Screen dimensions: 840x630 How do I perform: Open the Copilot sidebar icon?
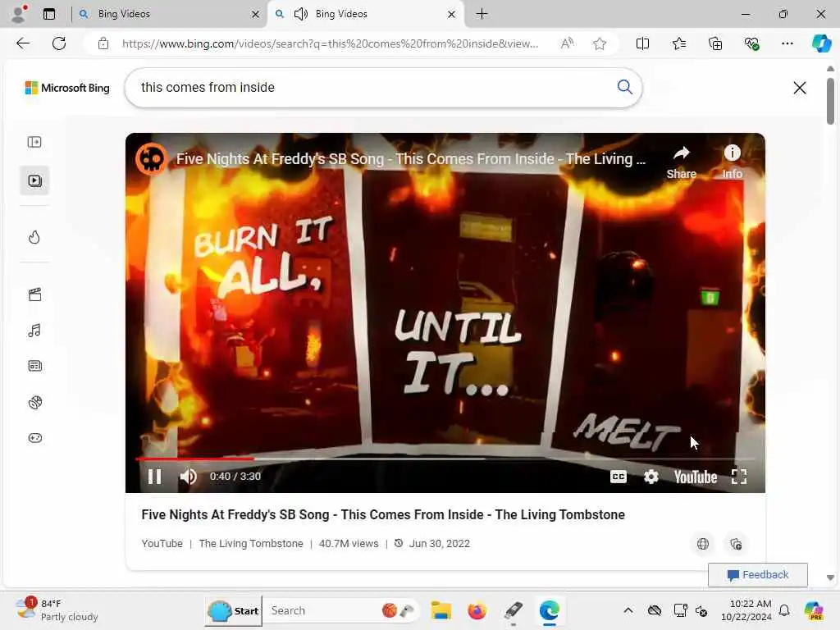[820, 43]
